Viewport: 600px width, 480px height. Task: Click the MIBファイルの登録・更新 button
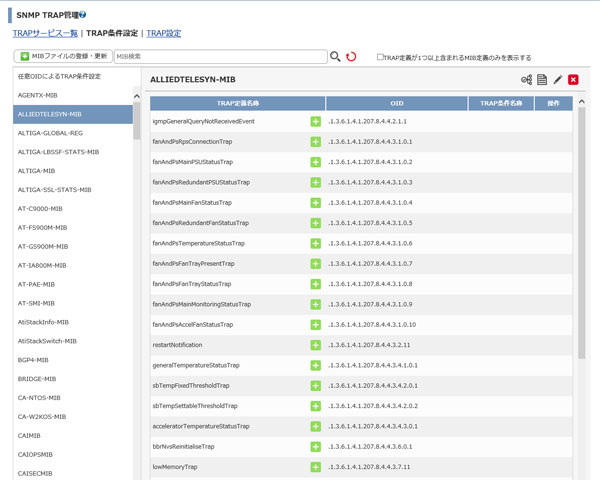(63, 56)
